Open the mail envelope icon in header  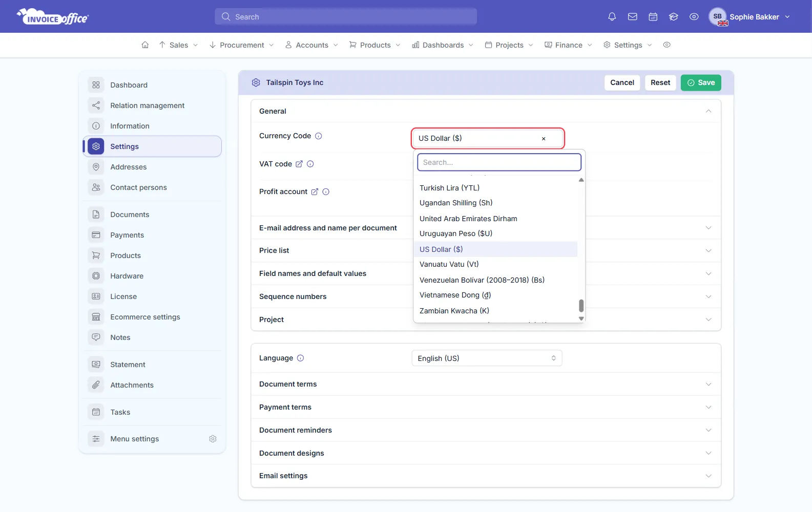633,17
